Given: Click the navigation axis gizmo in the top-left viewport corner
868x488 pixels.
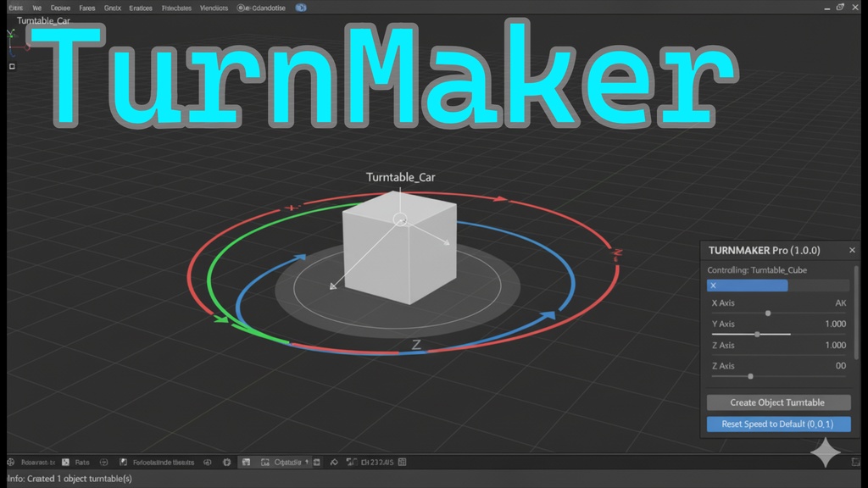Looking at the screenshot, I should [x=12, y=38].
